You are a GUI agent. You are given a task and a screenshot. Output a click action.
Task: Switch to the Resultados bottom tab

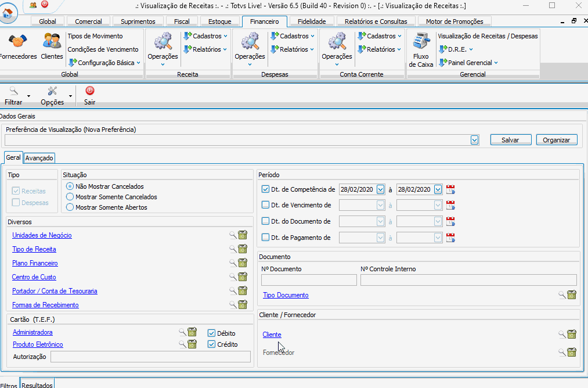tap(37, 385)
